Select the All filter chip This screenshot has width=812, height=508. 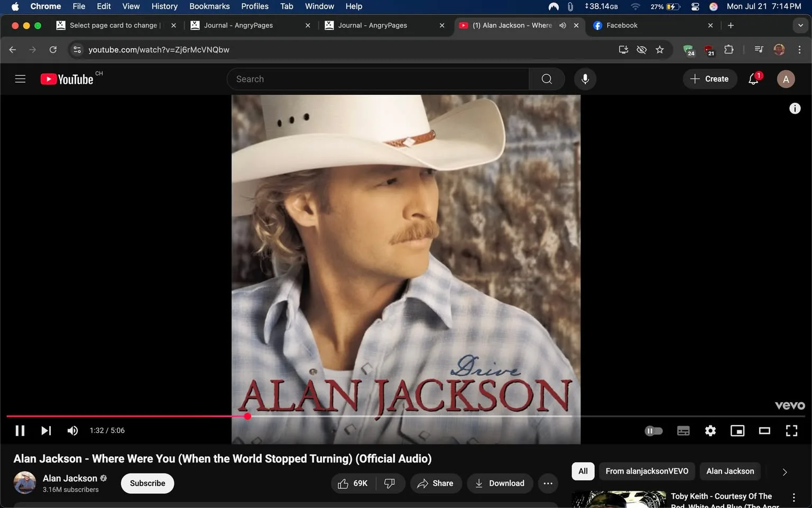pyautogui.click(x=583, y=471)
